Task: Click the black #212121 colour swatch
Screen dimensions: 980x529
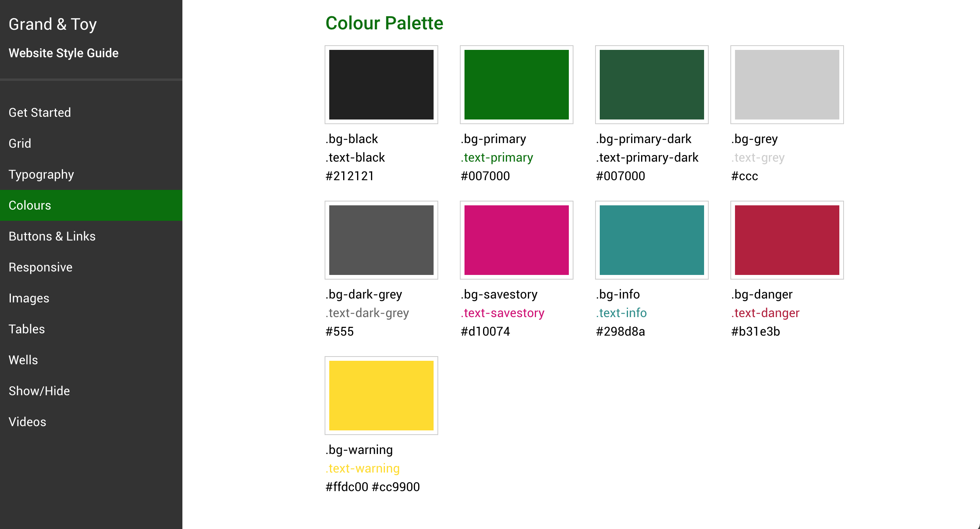Action: [381, 85]
